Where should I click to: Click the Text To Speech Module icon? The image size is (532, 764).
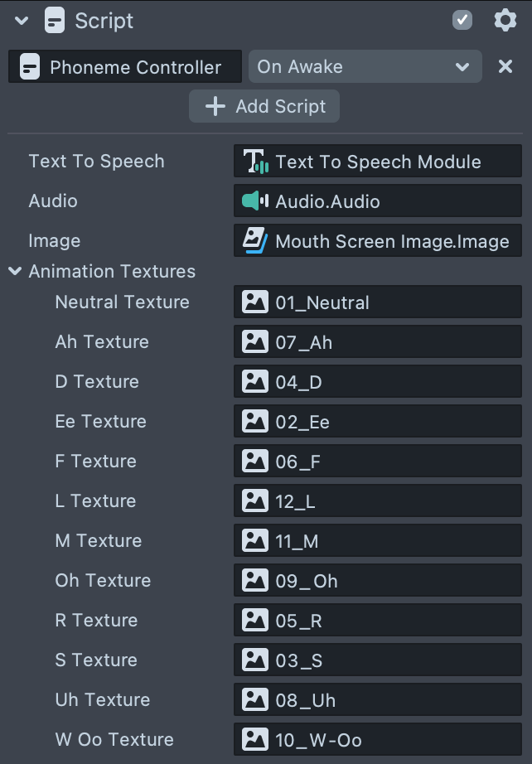(x=255, y=162)
